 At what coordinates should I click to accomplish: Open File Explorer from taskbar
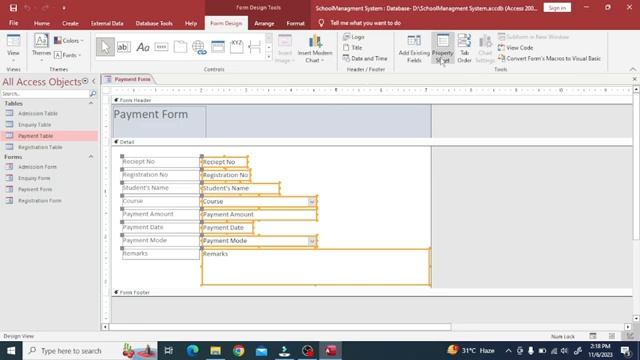pyautogui.click(x=216, y=351)
